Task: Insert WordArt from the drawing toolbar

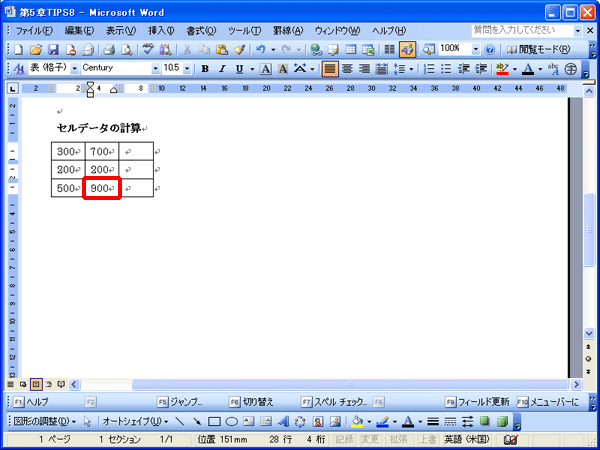Action: point(284,422)
